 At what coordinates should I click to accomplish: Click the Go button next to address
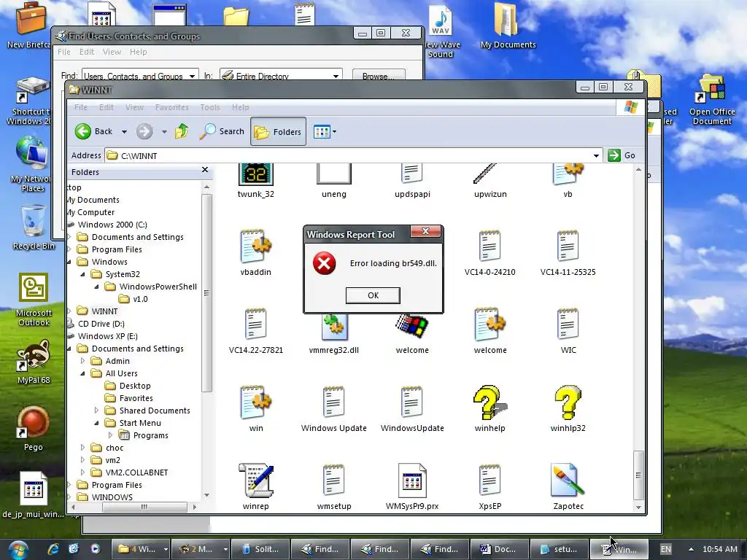(622, 155)
